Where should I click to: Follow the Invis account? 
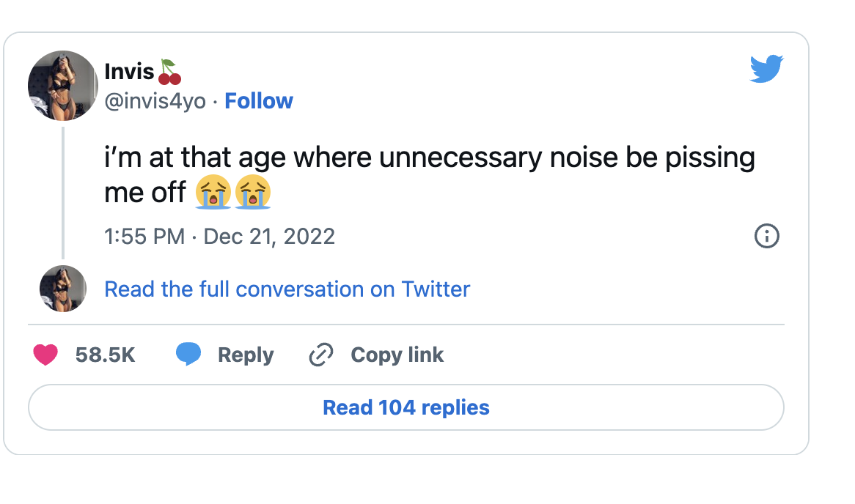click(x=259, y=101)
